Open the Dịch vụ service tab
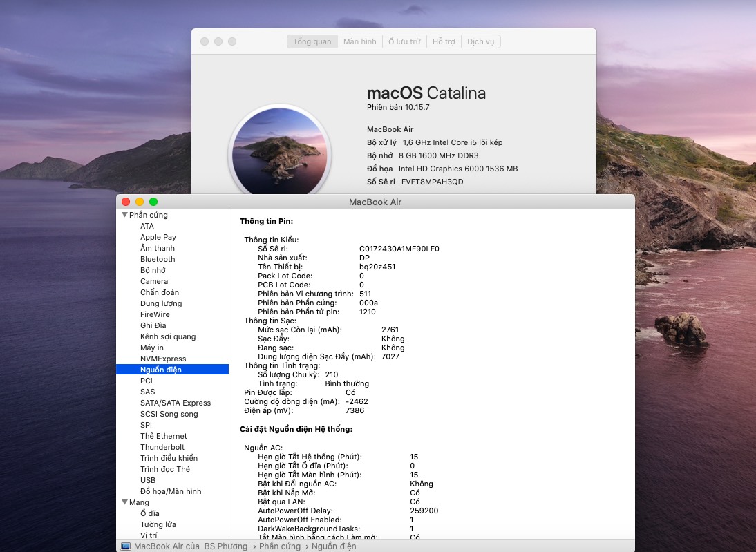This screenshot has width=756, height=552. 480,41
